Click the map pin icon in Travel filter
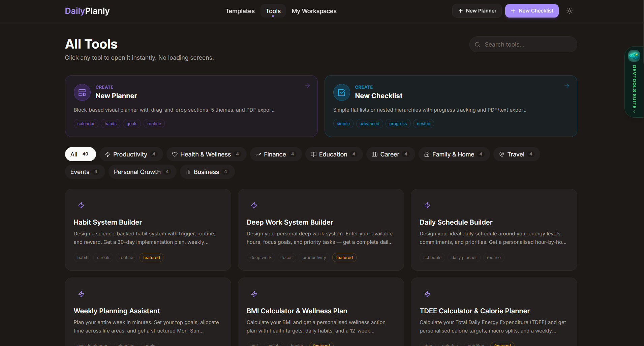Screen dimensions: 644x346 click(501, 154)
